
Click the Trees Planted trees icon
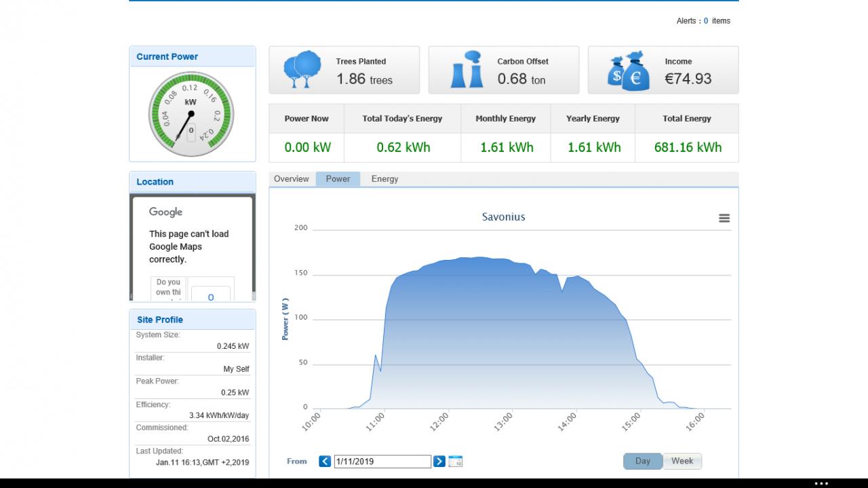(x=302, y=70)
